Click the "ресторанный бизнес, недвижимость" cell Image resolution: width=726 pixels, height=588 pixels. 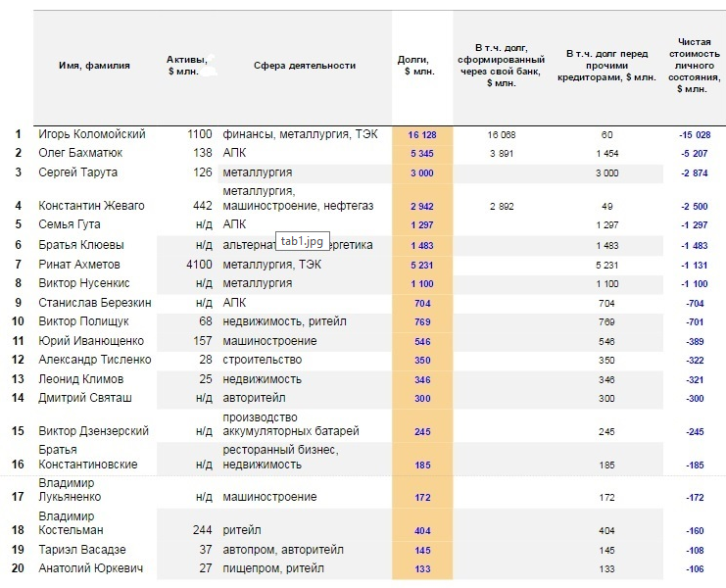pos(280,457)
